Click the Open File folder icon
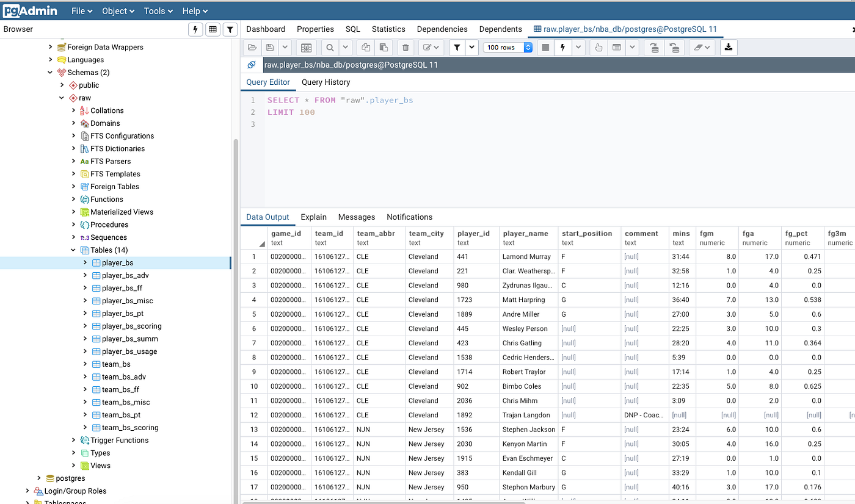The image size is (855, 504). click(x=252, y=48)
